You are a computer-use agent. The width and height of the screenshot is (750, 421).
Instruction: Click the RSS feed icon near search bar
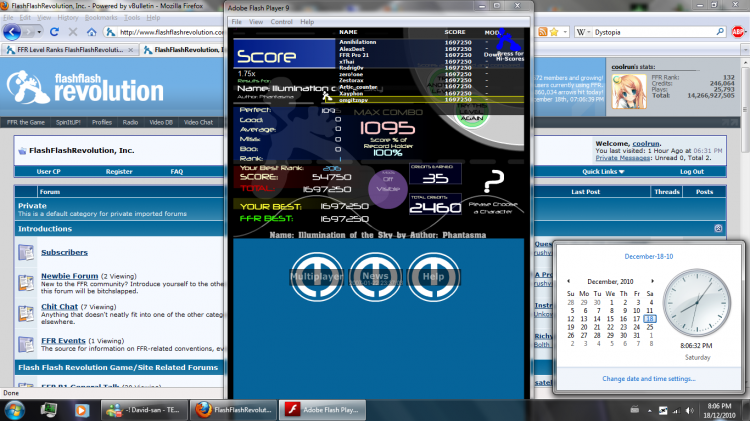coord(542,32)
